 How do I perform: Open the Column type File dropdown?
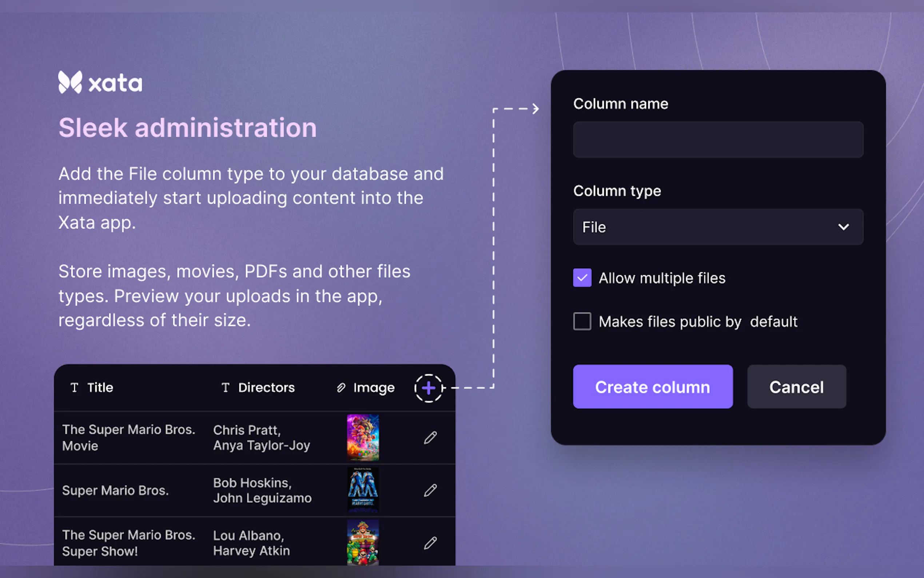point(718,227)
